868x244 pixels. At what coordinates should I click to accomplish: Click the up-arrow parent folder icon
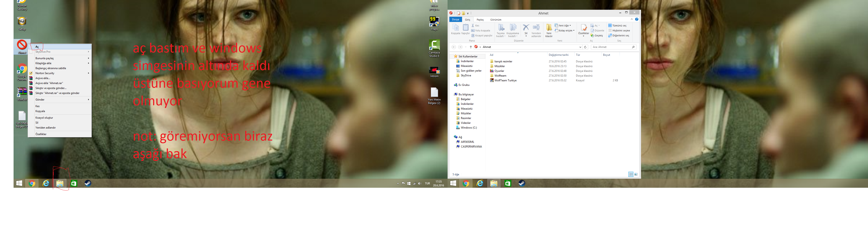coord(471,47)
